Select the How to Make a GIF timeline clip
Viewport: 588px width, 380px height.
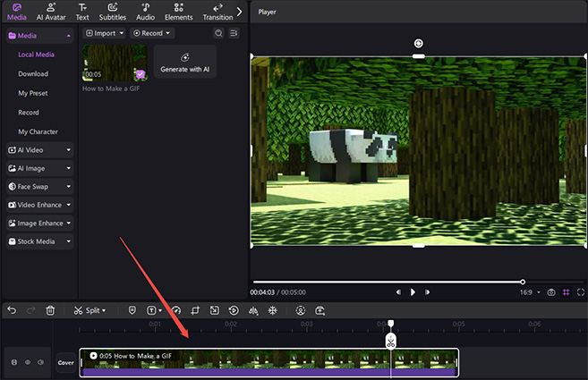268,362
